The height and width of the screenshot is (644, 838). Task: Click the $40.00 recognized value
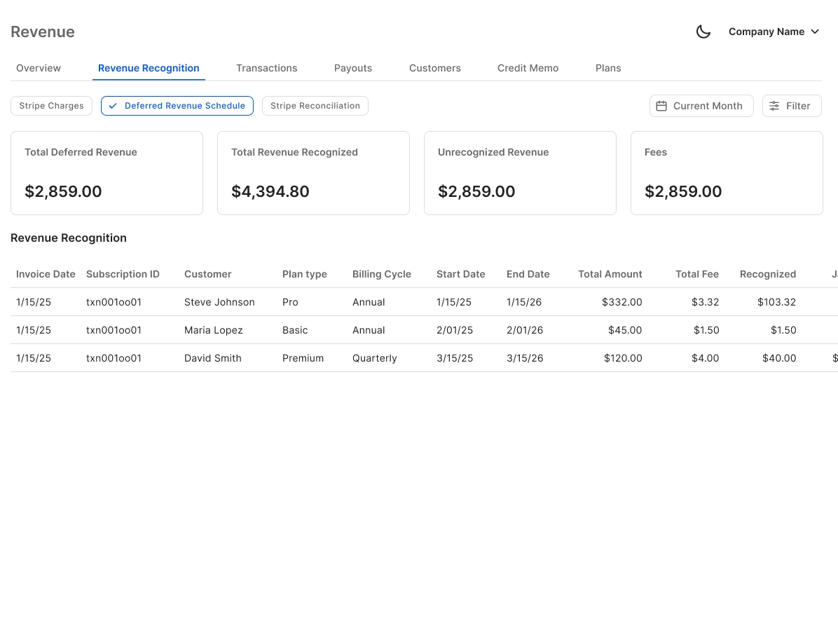pyautogui.click(x=779, y=358)
